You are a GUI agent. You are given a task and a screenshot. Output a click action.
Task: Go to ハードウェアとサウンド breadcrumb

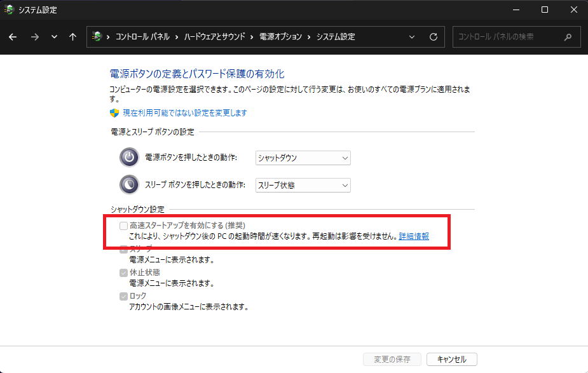(214, 37)
